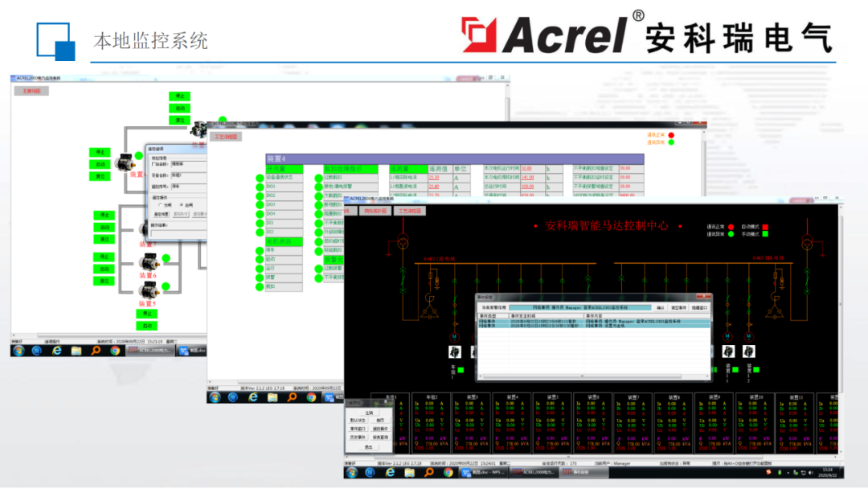This screenshot has width=868, height=489.
Task: Click the 厂站名称 field in remote dialog
Action: 188,165
